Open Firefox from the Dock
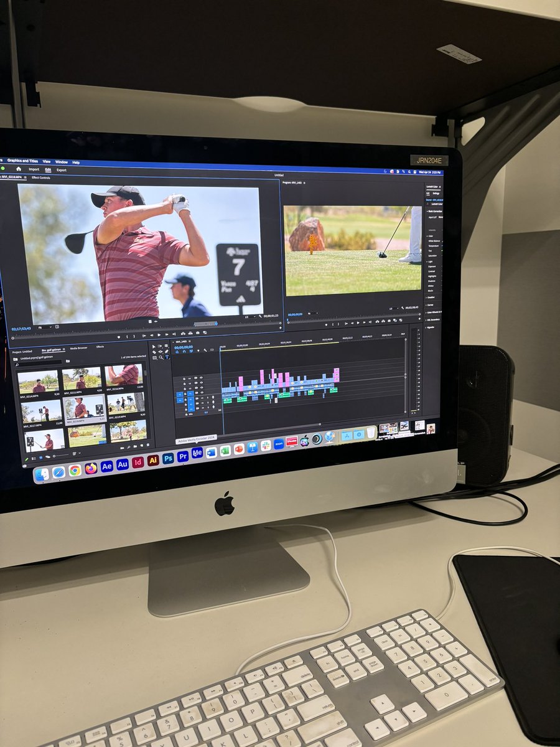 91,468
